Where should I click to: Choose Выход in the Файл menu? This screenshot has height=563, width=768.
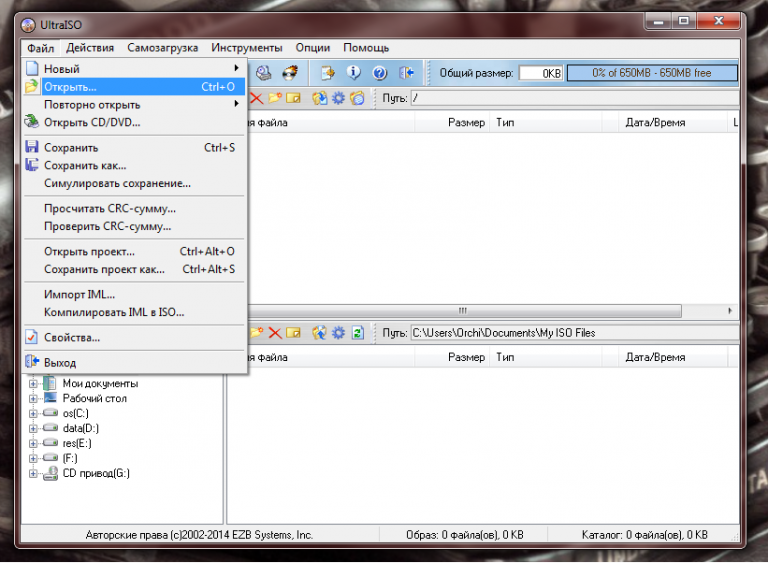click(134, 363)
